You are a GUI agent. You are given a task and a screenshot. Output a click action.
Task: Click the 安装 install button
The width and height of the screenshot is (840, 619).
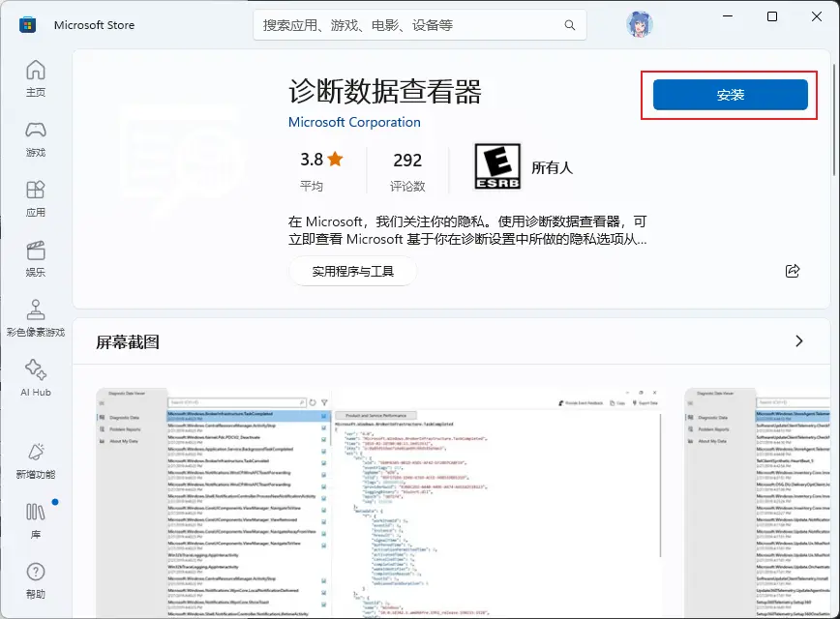(x=730, y=95)
